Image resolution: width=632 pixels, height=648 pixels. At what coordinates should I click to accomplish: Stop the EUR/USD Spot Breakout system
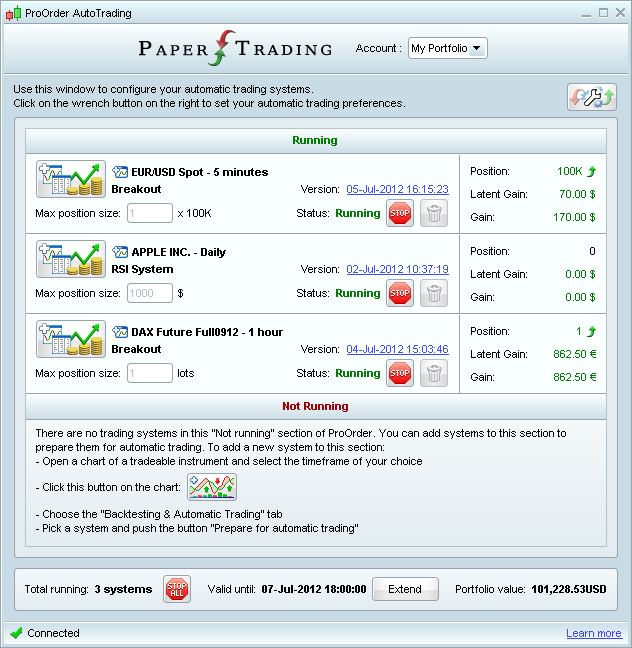(x=400, y=213)
